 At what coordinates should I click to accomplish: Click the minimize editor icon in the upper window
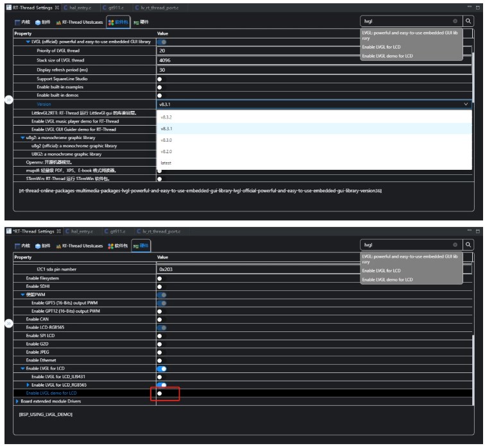[469, 6]
